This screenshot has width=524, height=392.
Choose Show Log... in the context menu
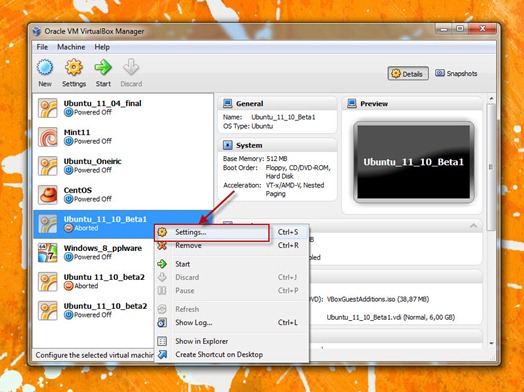[231, 322]
